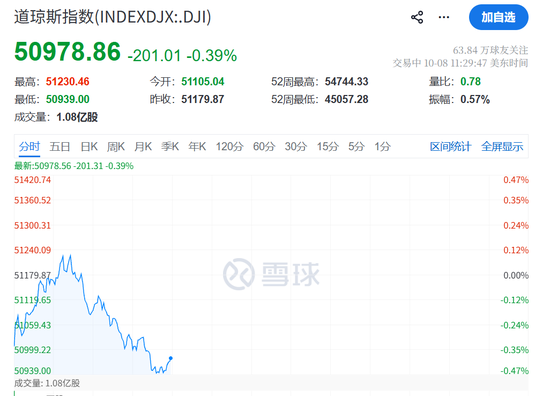Open the 1分 chart tab
Image resolution: width=550 pixels, height=396 pixels.
pyautogui.click(x=382, y=146)
